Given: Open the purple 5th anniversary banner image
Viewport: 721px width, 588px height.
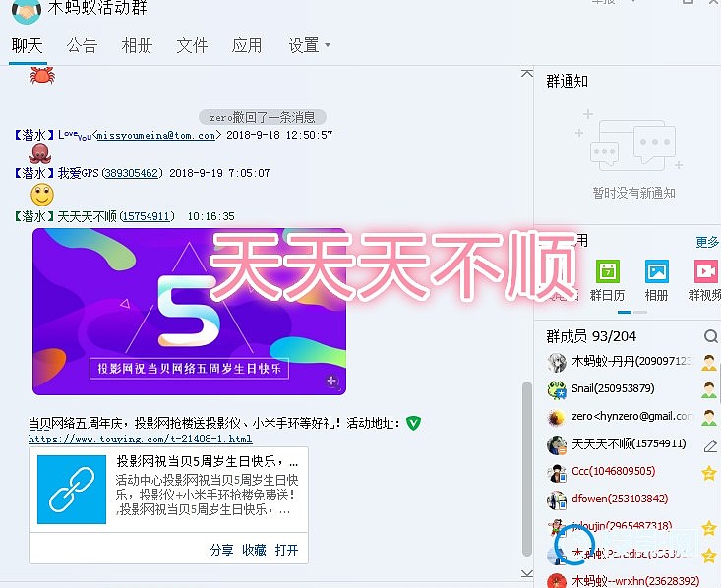Looking at the screenshot, I should [x=189, y=312].
